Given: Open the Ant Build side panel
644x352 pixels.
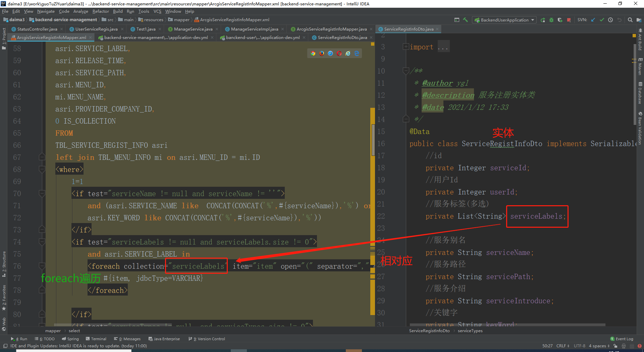Looking at the screenshot, I should point(640,40).
